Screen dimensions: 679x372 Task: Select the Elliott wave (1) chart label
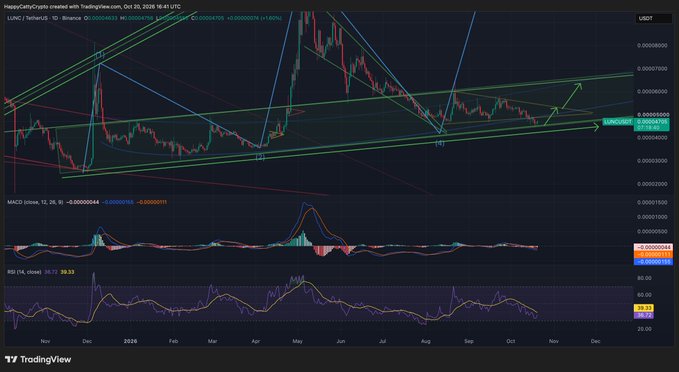tap(100, 55)
